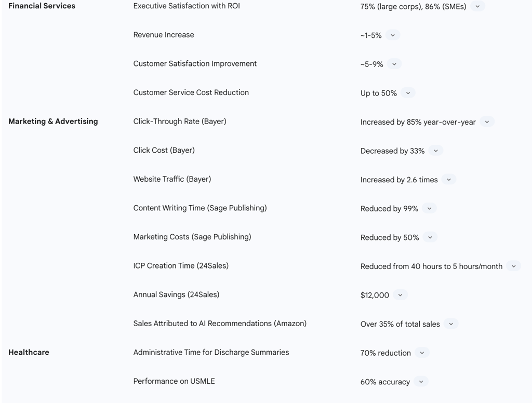Open chevron beside 60% accuracy
Viewport: 532px width, 403px height.
tap(421, 382)
